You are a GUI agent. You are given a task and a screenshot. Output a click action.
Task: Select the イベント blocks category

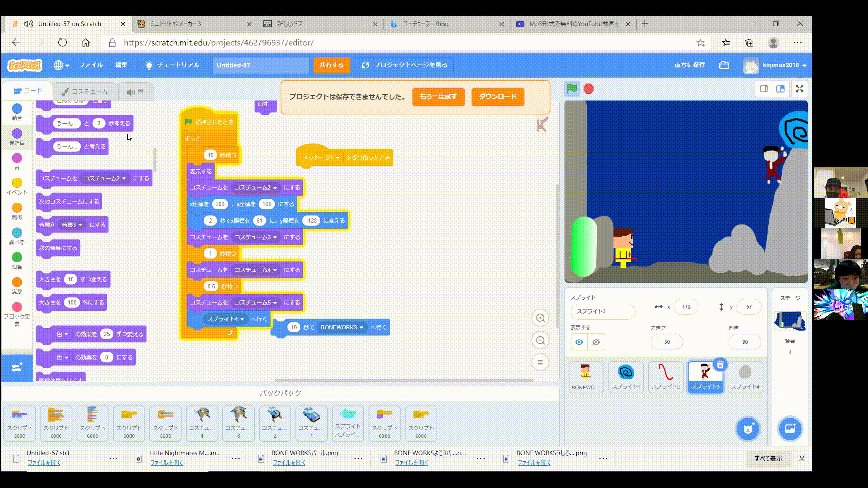17,186
